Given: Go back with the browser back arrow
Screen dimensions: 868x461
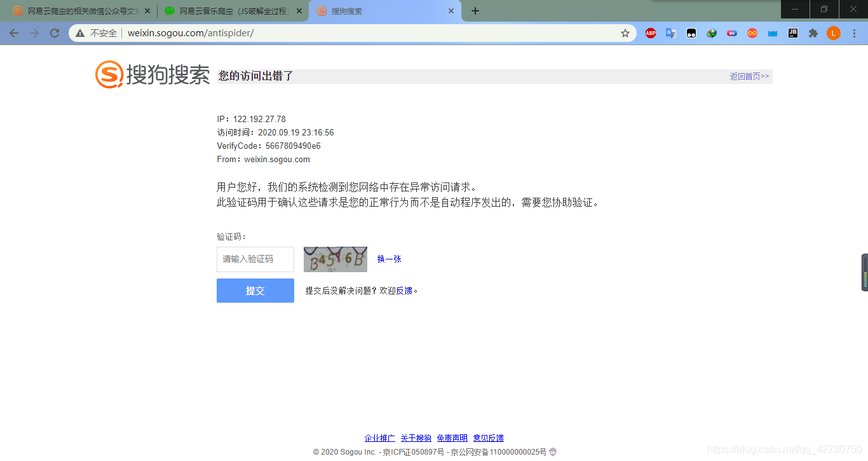Looking at the screenshot, I should 14,33.
